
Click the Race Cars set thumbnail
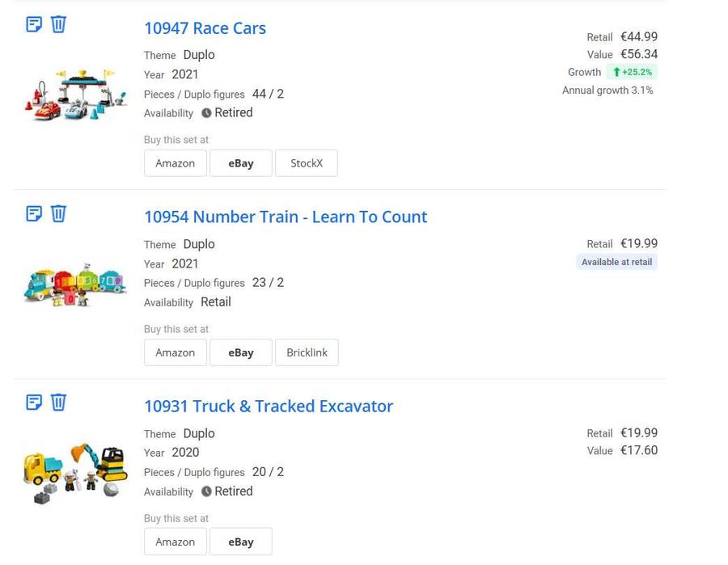[75, 97]
